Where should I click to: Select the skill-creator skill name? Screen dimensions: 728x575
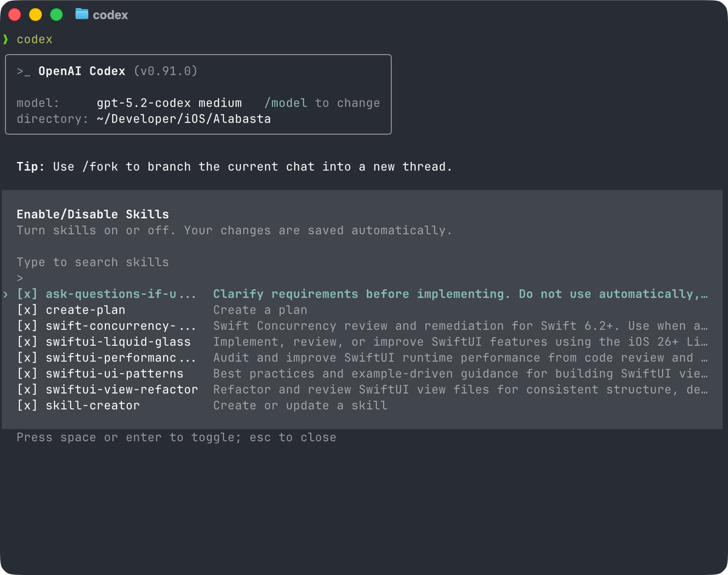pos(93,405)
